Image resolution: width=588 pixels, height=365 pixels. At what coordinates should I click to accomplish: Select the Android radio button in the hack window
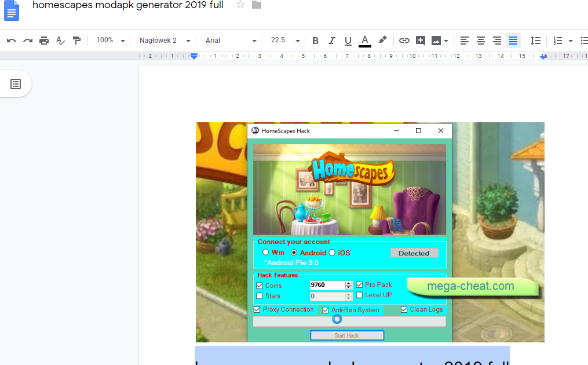[294, 253]
